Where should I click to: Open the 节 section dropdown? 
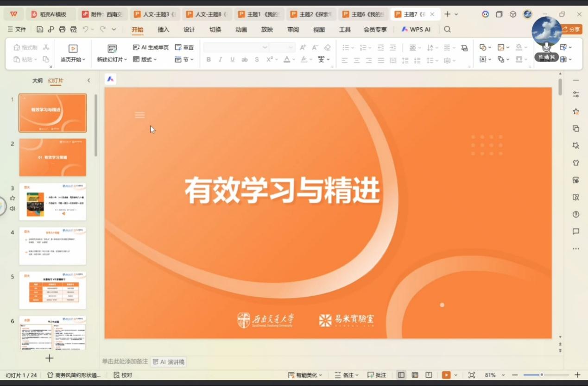click(184, 59)
